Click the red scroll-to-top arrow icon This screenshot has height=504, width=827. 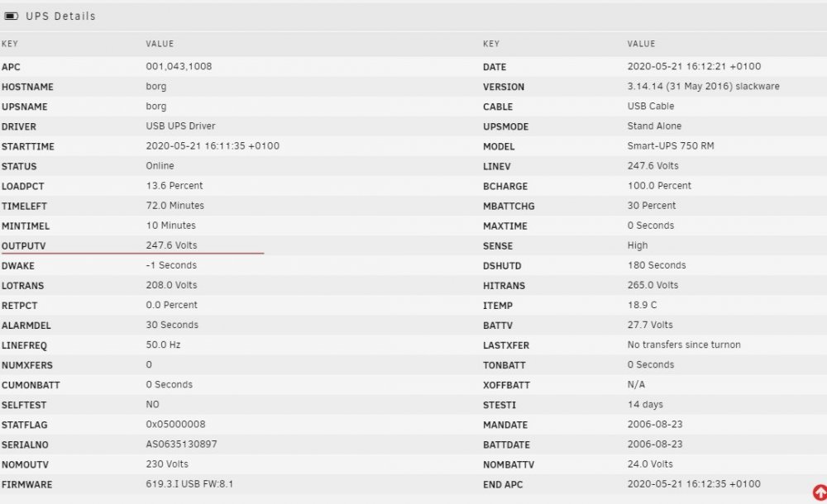coord(820,493)
